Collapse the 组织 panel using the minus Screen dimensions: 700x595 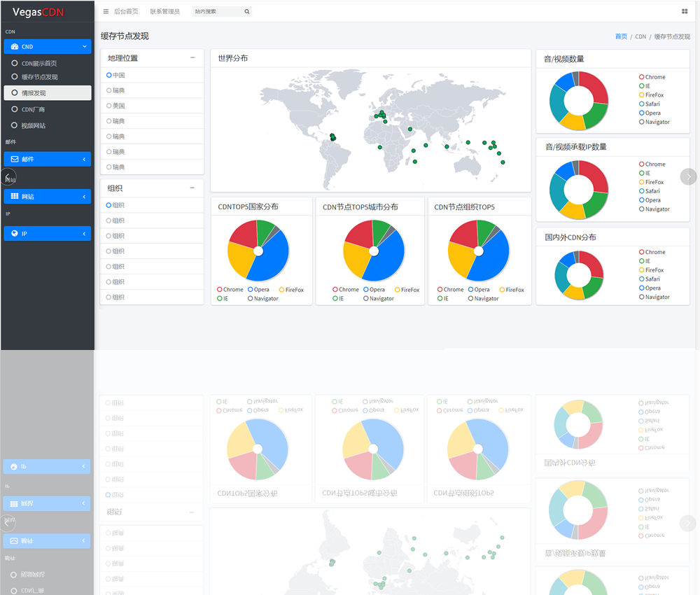[x=192, y=188]
